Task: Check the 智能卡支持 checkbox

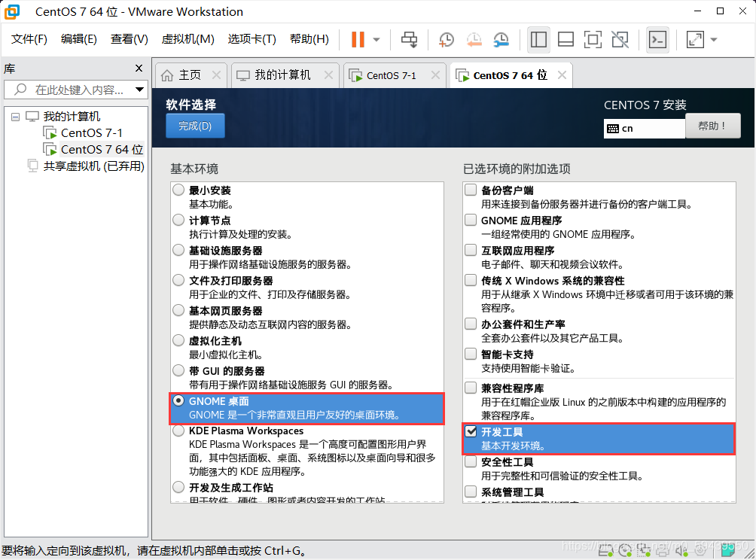Action: (471, 354)
